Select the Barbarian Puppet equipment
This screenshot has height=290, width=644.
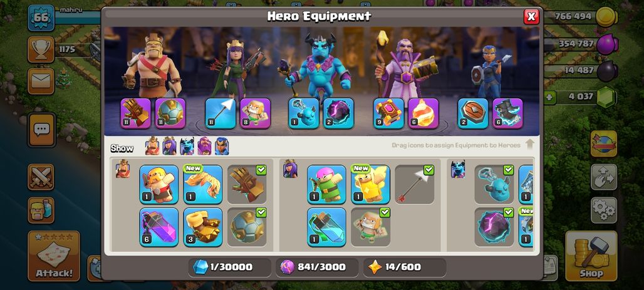click(x=159, y=184)
